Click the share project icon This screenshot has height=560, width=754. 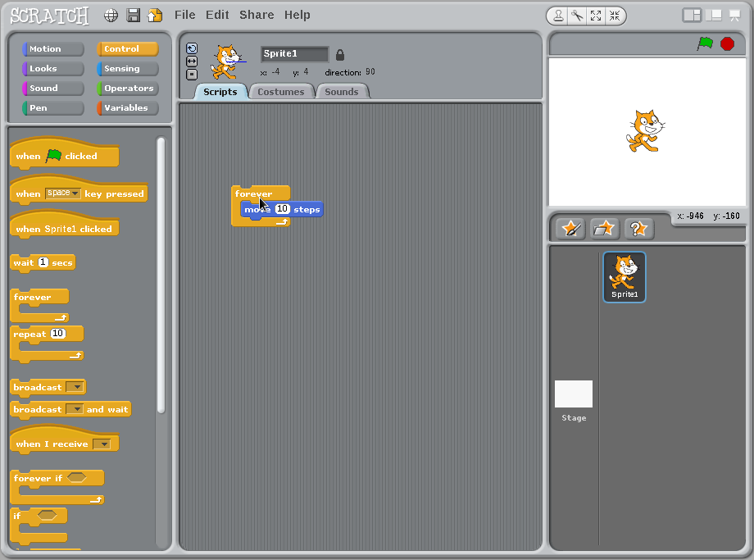pos(155,16)
